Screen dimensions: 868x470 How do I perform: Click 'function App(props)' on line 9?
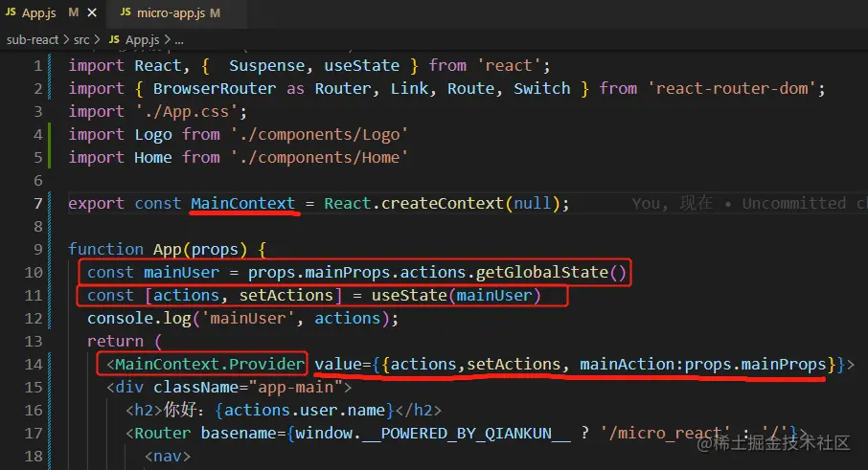pyautogui.click(x=157, y=250)
